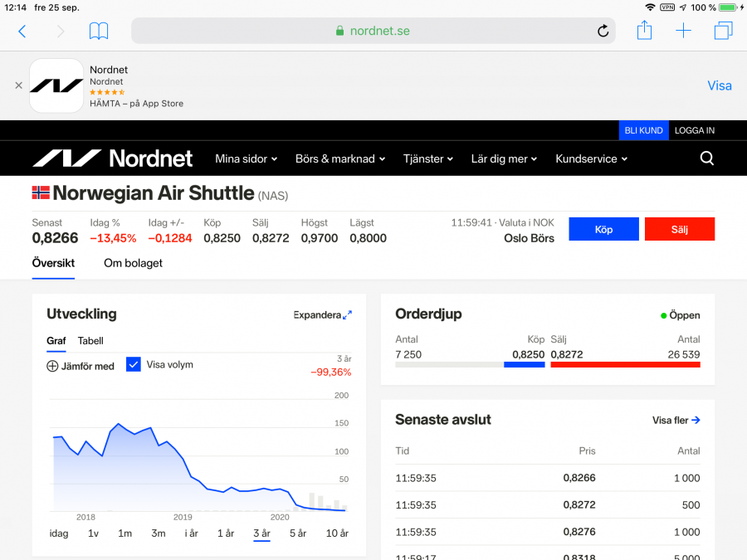This screenshot has height=560, width=747.
Task: Switch to the Om bolaget tab
Action: tap(133, 263)
